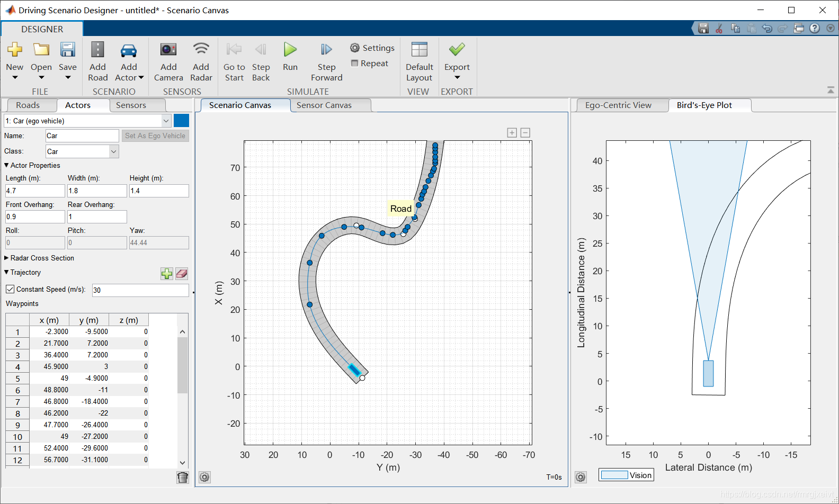Open the Class dropdown
The height and width of the screenshot is (504, 839).
click(113, 151)
